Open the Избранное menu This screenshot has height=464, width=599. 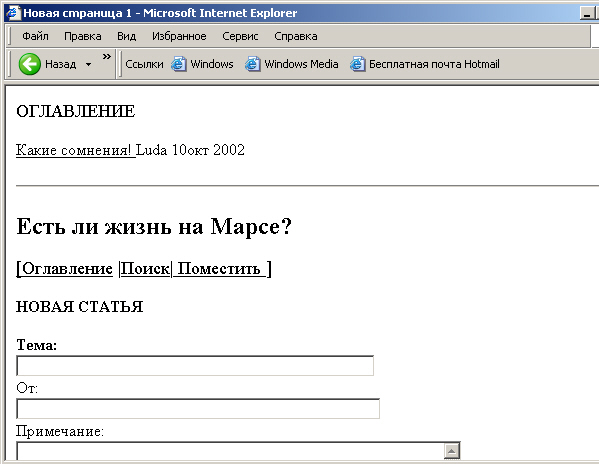[x=179, y=36]
